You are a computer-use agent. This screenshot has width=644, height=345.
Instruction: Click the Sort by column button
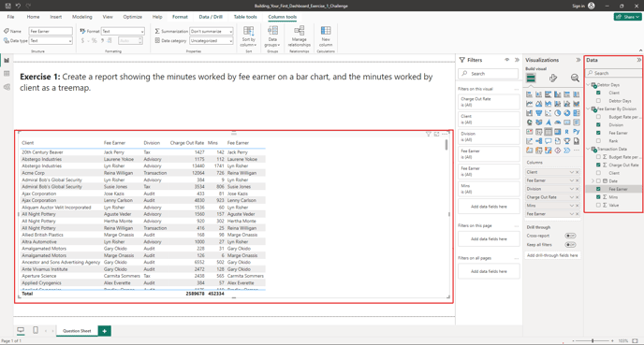[248, 36]
